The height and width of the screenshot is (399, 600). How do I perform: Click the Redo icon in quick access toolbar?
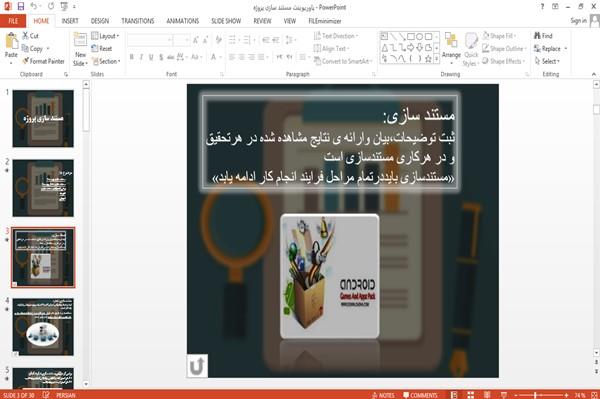[x=51, y=7]
